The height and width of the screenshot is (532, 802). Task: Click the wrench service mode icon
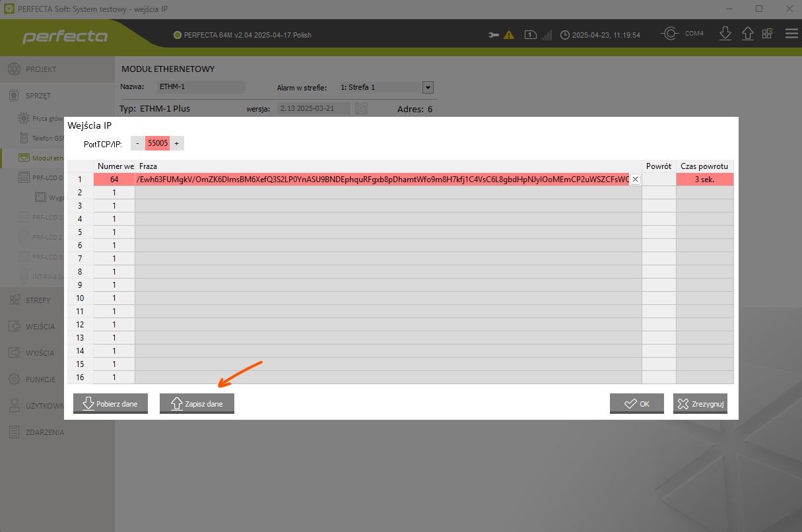[x=493, y=35]
